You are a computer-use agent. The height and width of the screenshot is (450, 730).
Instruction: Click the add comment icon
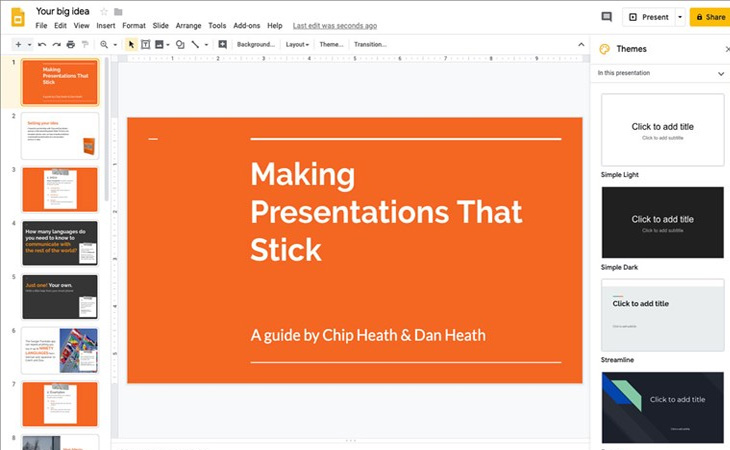223,45
